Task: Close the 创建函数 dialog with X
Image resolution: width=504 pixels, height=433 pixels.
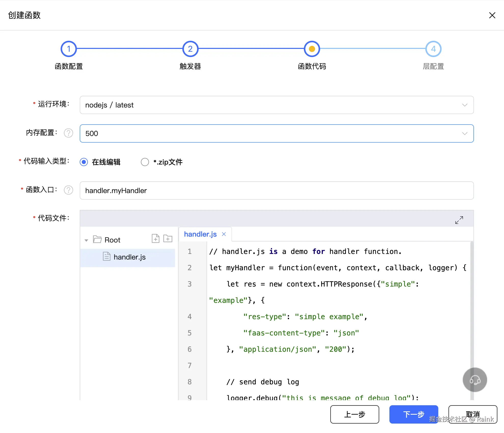Action: (492, 15)
